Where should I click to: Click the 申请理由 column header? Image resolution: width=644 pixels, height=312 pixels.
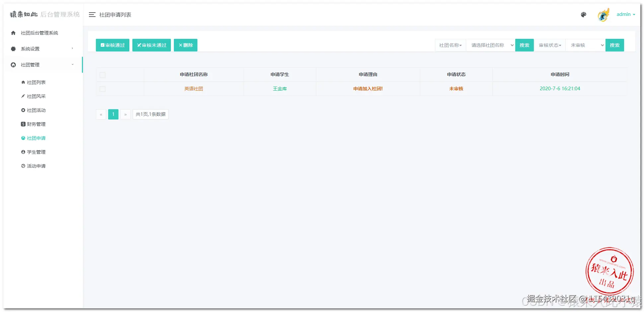(x=368, y=74)
